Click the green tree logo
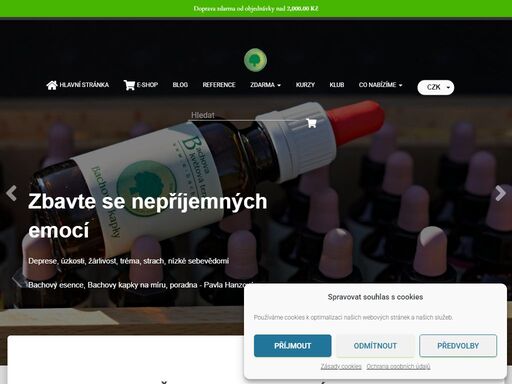Screen dimensions: 512x384 [x=255, y=60]
